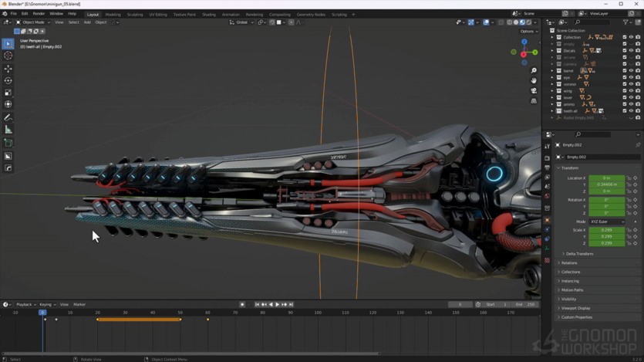The height and width of the screenshot is (362, 644).
Task: Pick the Rotate tool
Action: (8, 80)
